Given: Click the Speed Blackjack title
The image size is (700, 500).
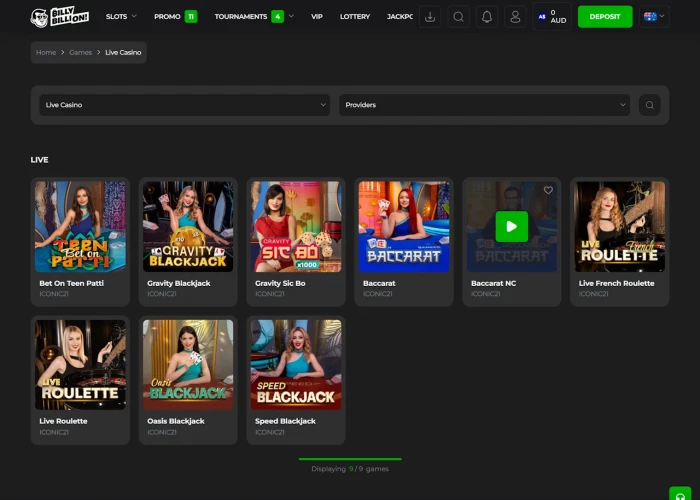Looking at the screenshot, I should (x=285, y=421).
